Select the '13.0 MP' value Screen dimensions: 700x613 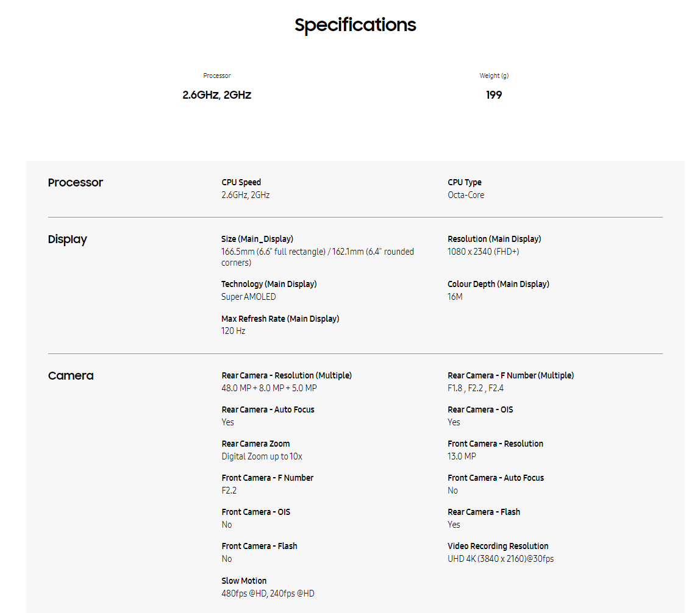pyautogui.click(x=462, y=456)
